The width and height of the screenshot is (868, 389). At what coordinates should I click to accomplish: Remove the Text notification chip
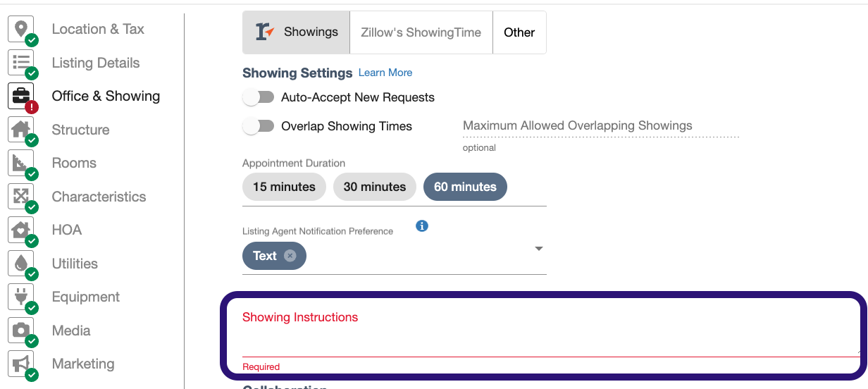290,256
